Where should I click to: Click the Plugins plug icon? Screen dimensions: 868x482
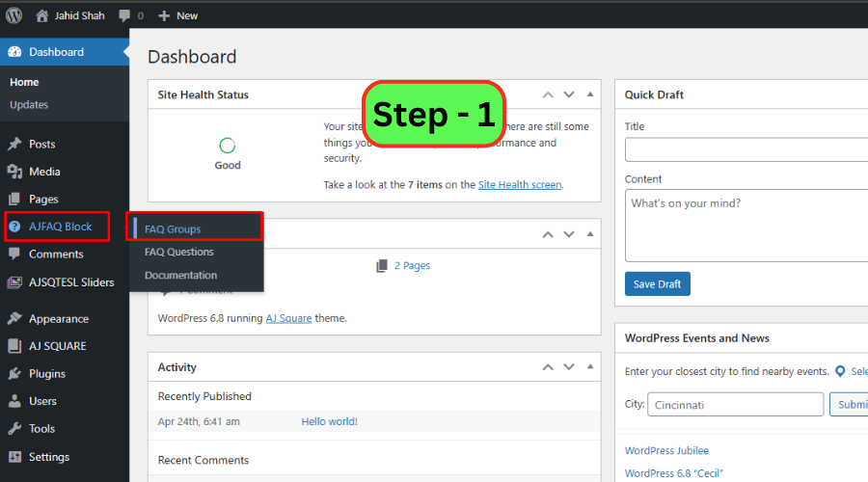(x=14, y=373)
